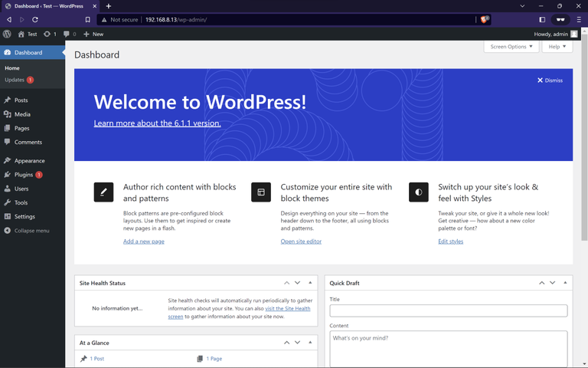Toggle the browser sidebar panel icon
The width and height of the screenshot is (588, 368).
(x=542, y=19)
